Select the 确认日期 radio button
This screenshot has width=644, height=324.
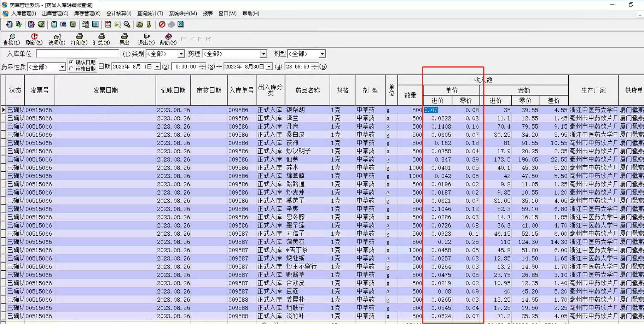71,62
